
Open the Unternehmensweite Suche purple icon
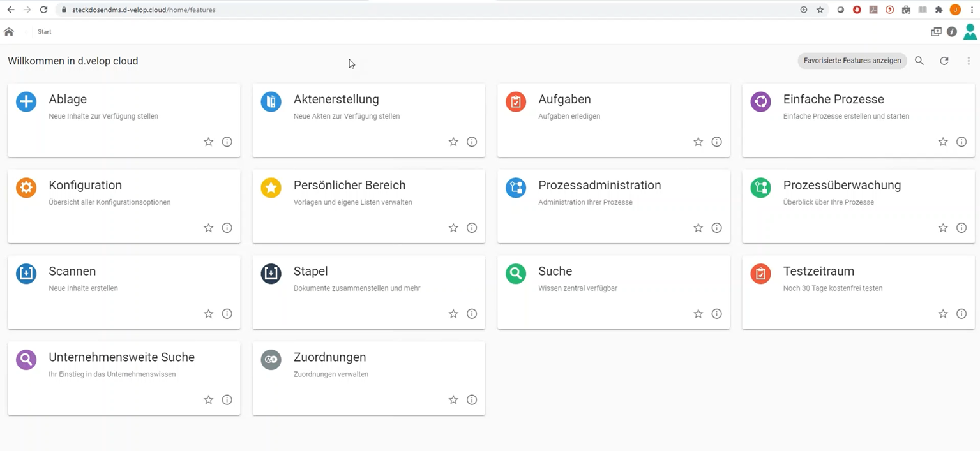pyautogui.click(x=26, y=360)
